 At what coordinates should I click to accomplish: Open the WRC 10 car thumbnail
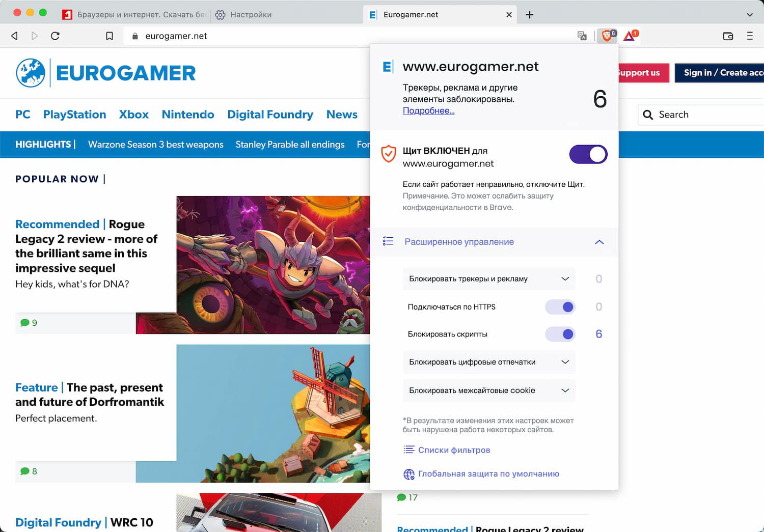(279, 513)
